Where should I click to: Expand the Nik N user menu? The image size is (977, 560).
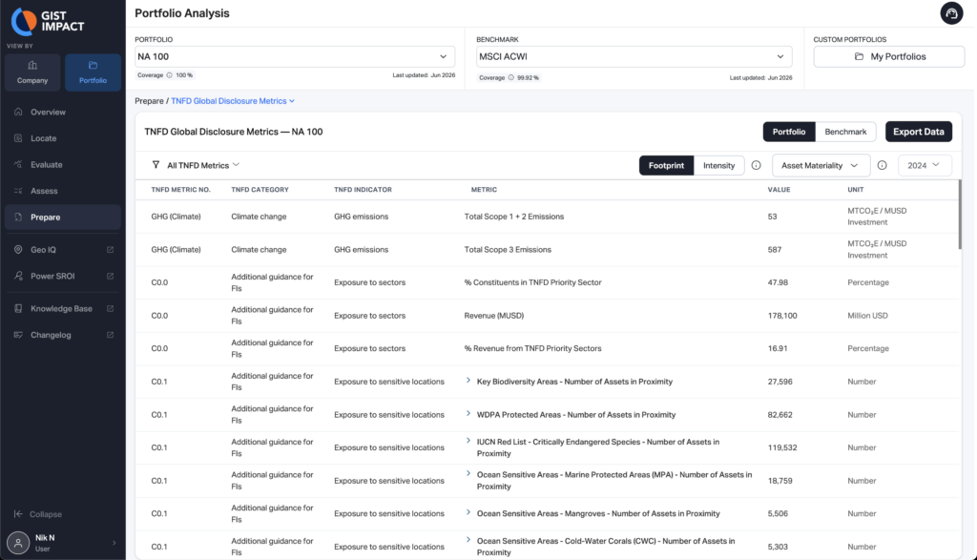click(x=114, y=543)
